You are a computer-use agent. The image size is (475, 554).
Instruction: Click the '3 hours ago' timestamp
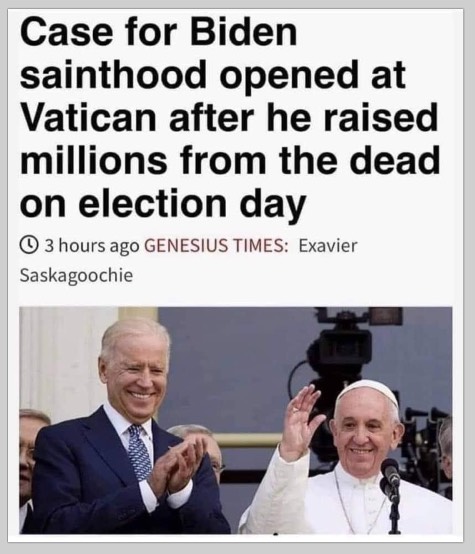92,245
